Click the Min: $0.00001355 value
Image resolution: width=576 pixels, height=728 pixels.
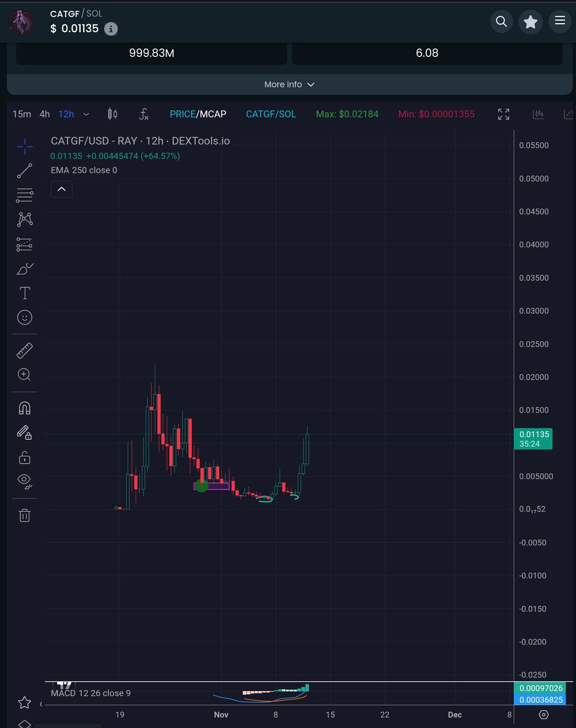pyautogui.click(x=437, y=114)
